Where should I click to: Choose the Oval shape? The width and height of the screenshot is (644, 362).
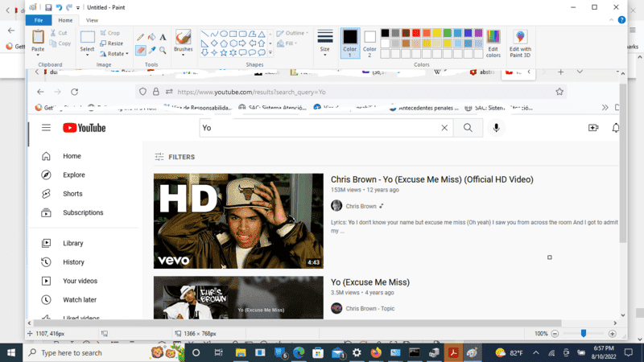[224, 34]
